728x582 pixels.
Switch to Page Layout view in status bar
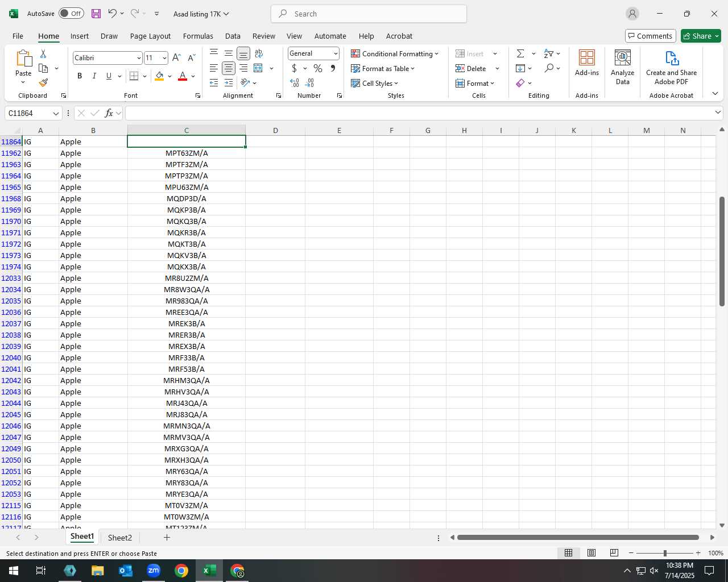591,553
